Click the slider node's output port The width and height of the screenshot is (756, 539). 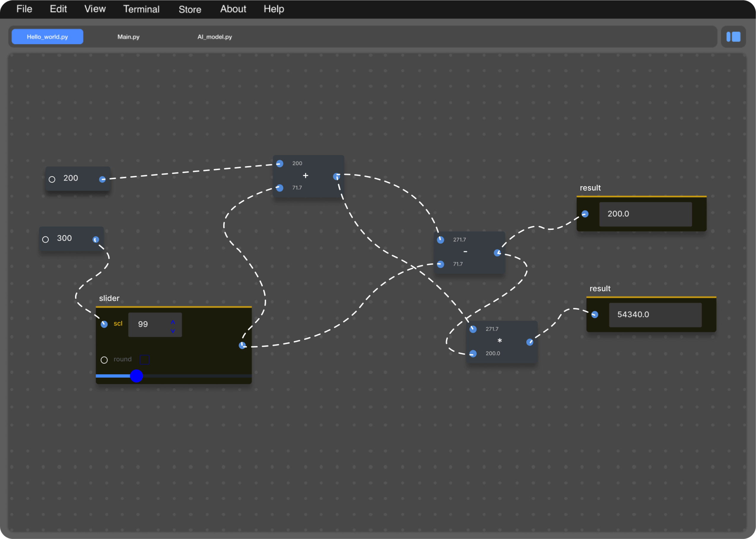click(242, 345)
